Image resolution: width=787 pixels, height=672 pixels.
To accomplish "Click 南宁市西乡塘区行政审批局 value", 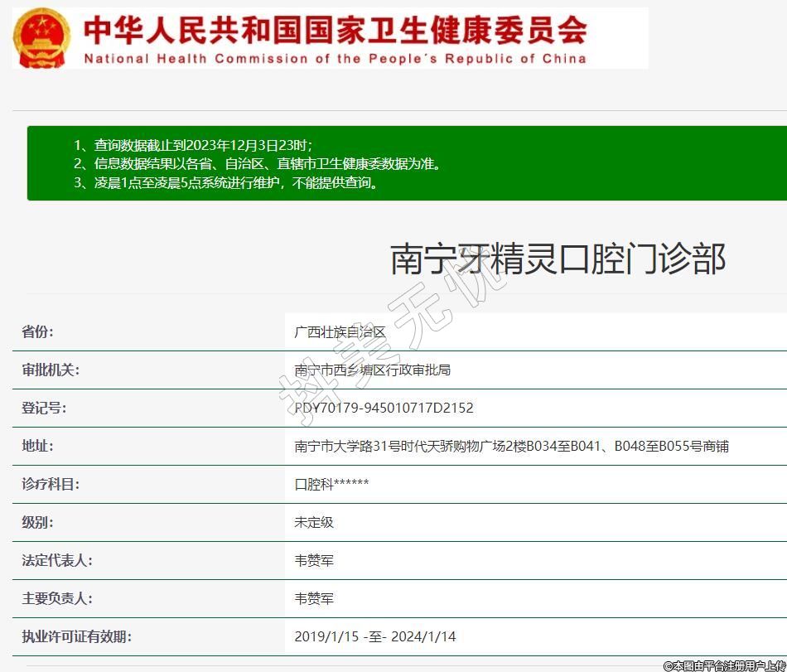I will click(x=373, y=370).
